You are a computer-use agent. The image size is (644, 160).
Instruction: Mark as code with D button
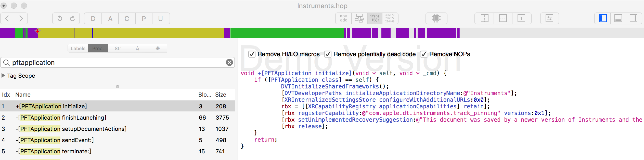click(x=93, y=18)
